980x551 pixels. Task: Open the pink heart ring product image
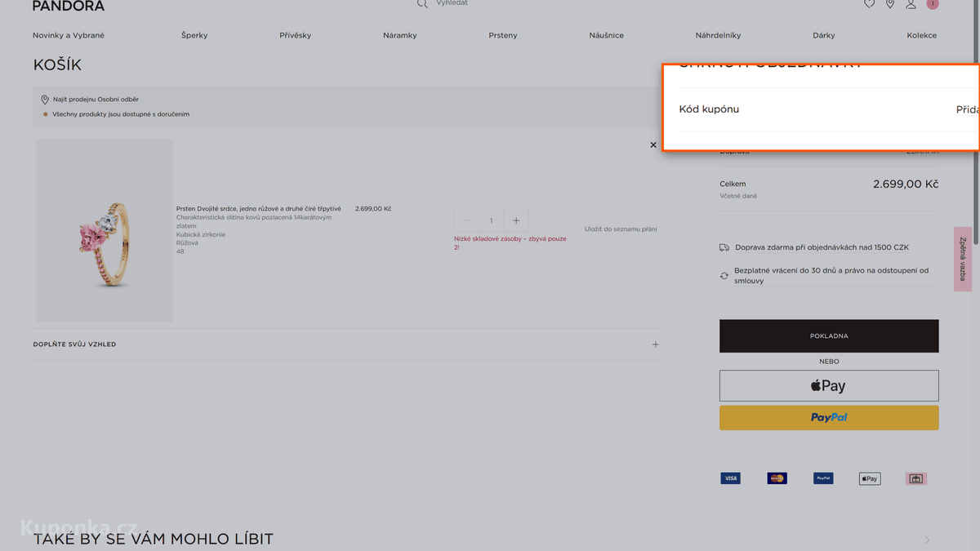(105, 230)
